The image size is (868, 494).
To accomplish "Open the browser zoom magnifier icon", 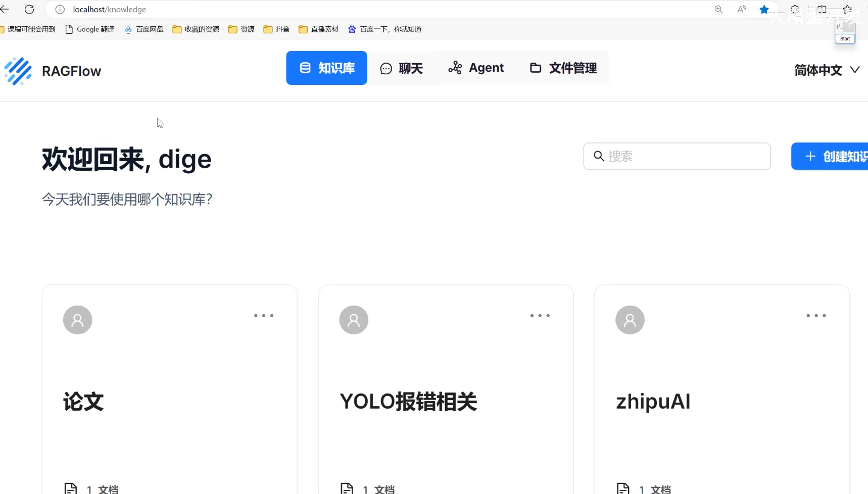I will [718, 10].
